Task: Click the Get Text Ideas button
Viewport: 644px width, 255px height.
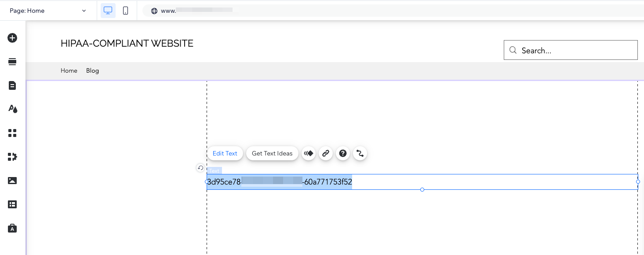Action: (x=272, y=153)
